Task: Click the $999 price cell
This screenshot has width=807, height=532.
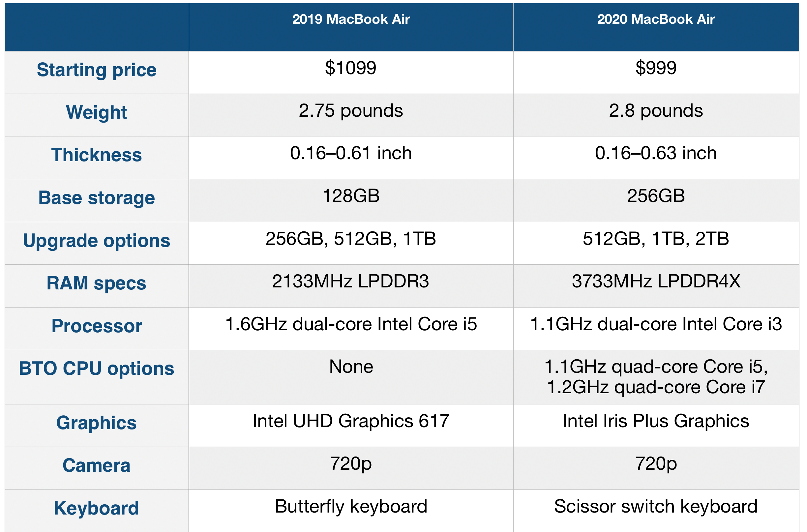Action: coord(656,68)
